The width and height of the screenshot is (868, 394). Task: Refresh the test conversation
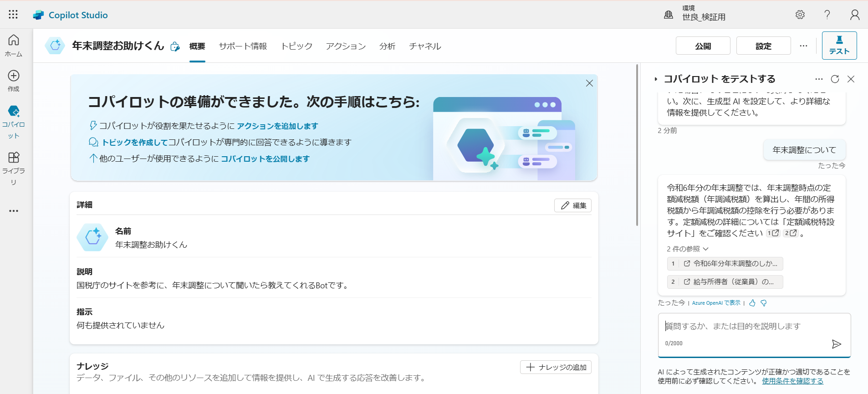pyautogui.click(x=835, y=79)
